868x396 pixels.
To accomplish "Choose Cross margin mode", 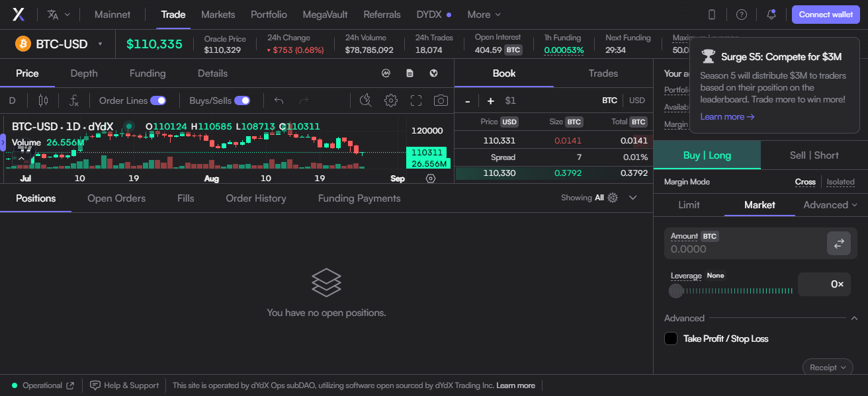I will 805,182.
